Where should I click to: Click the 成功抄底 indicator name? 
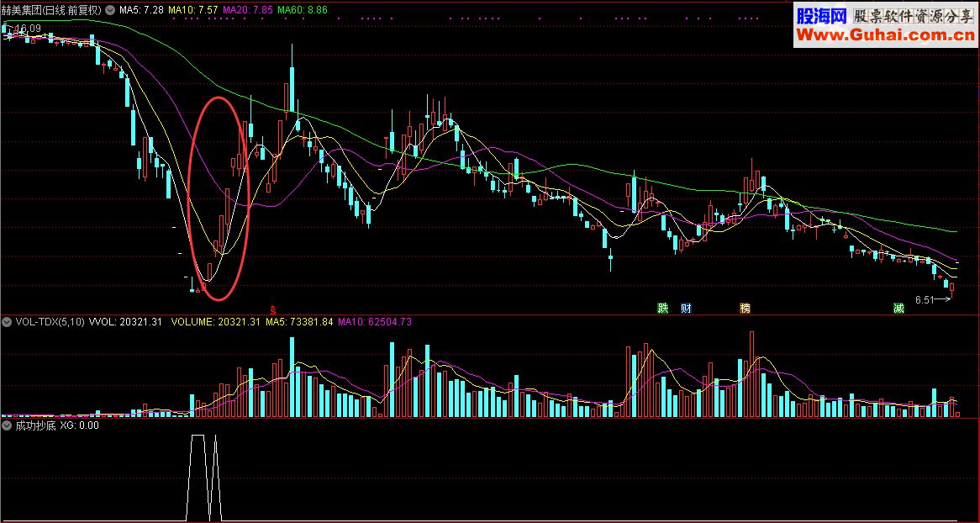point(35,425)
